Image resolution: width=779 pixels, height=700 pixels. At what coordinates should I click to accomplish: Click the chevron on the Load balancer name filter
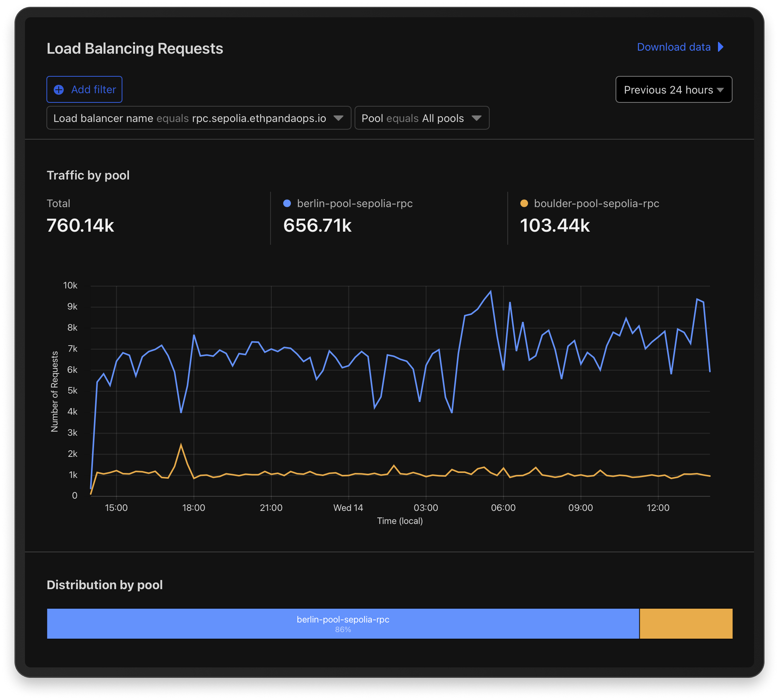339,118
